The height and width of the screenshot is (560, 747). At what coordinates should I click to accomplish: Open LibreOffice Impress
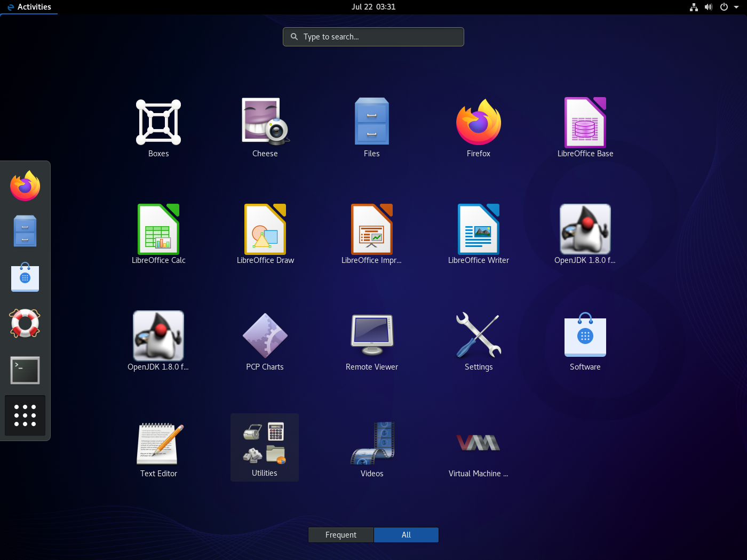[x=371, y=229]
